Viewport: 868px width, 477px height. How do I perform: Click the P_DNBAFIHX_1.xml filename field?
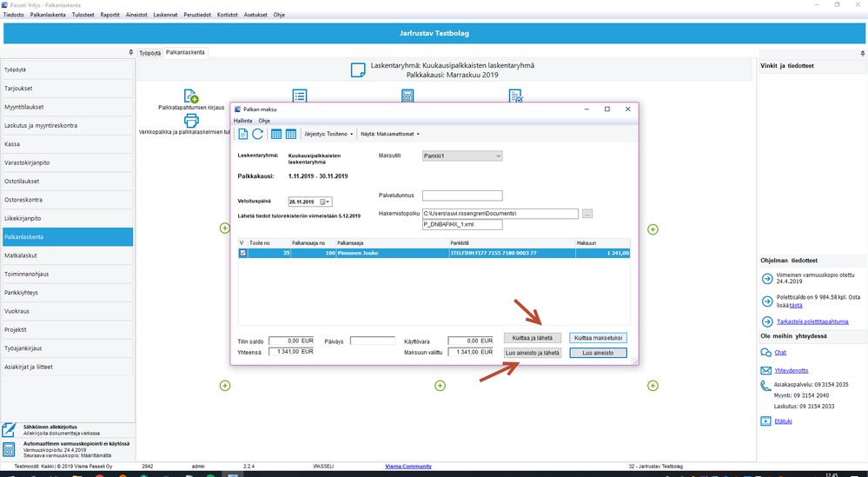point(462,225)
